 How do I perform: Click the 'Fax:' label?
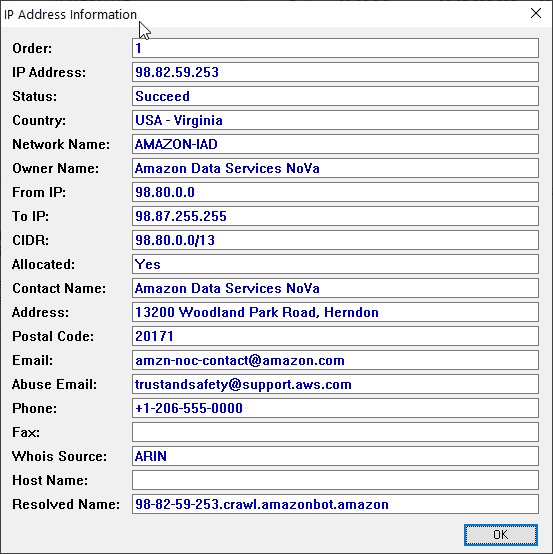pos(26,433)
